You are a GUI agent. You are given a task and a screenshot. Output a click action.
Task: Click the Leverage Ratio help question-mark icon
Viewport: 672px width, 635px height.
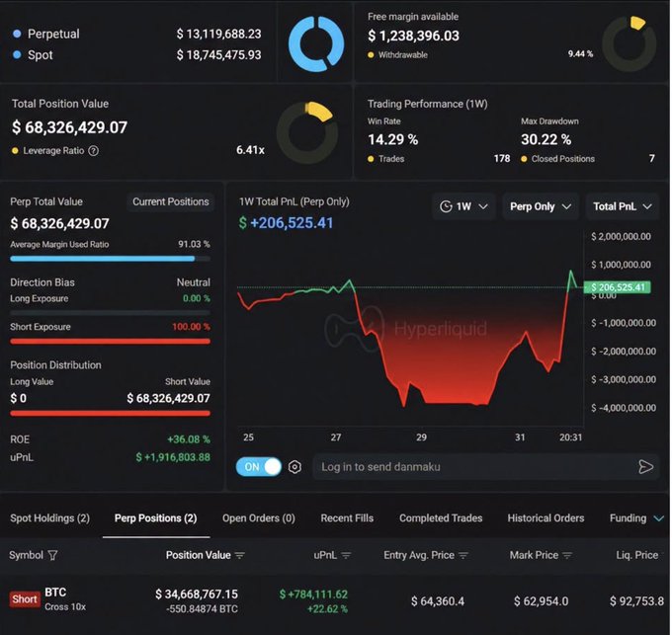pyautogui.click(x=94, y=151)
